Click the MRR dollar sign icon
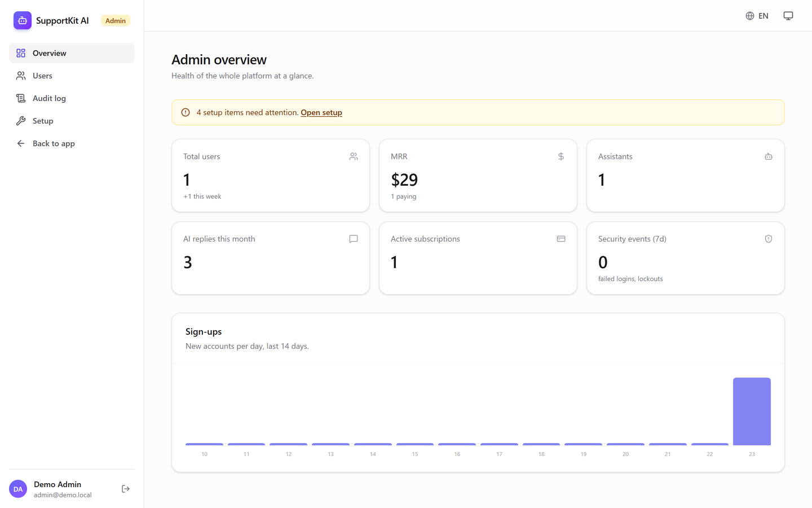 tap(561, 156)
